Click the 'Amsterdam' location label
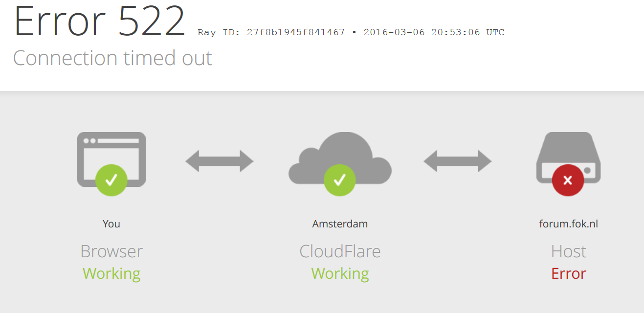 [x=340, y=224]
